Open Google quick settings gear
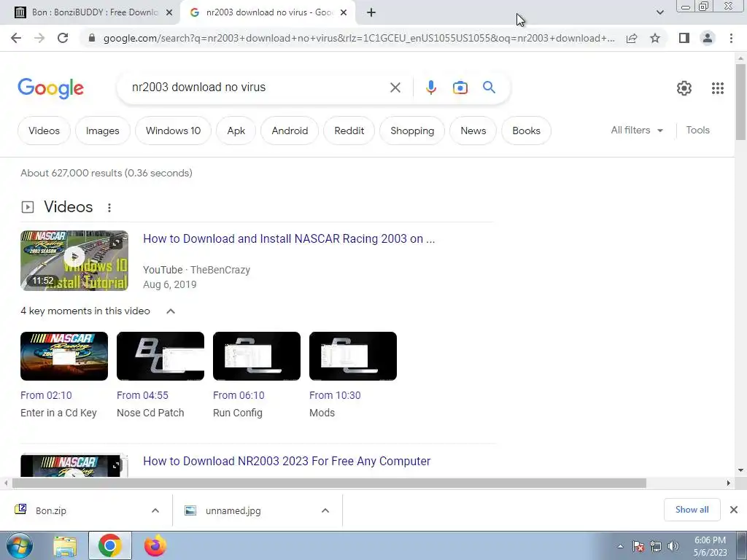This screenshot has height=560, width=747. [x=684, y=88]
